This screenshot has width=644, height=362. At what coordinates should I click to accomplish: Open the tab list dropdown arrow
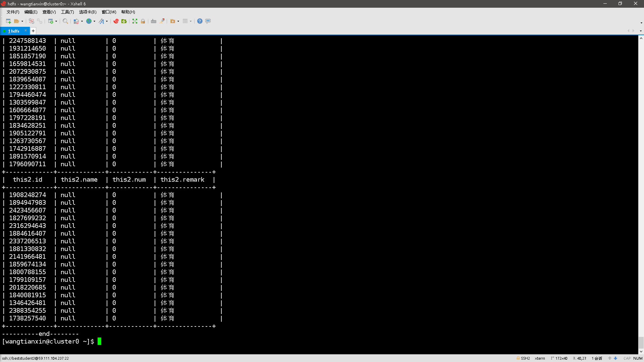coord(641,31)
